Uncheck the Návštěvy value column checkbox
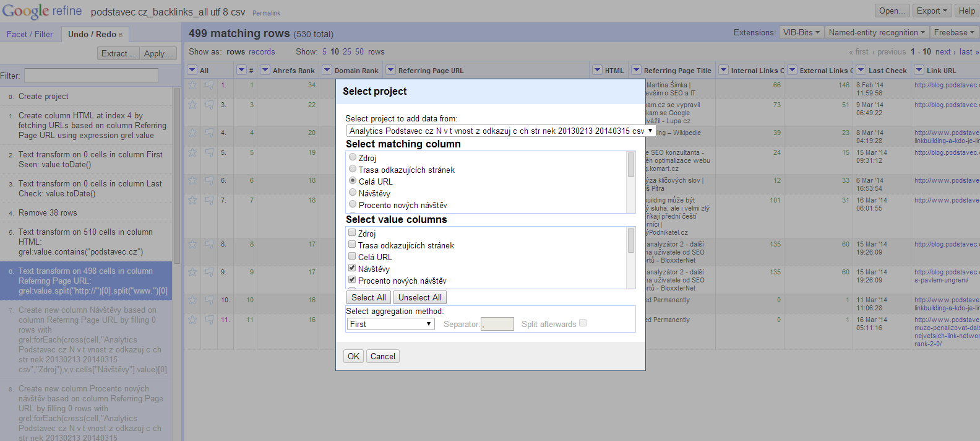 (x=352, y=268)
